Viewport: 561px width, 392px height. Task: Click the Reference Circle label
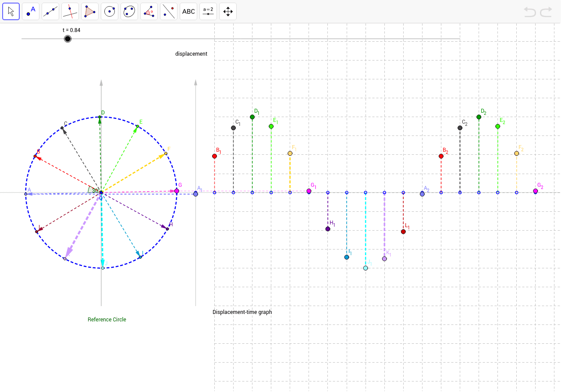pyautogui.click(x=107, y=320)
